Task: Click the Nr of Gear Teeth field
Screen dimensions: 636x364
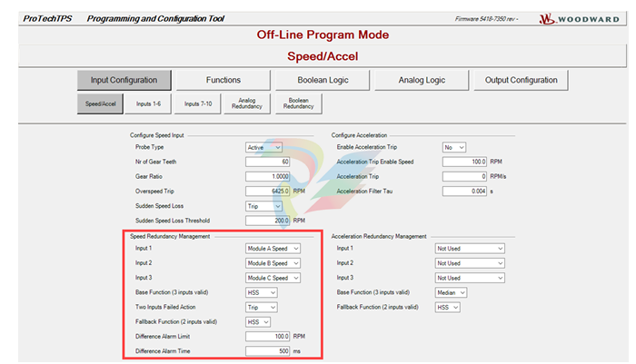Action: coord(268,162)
